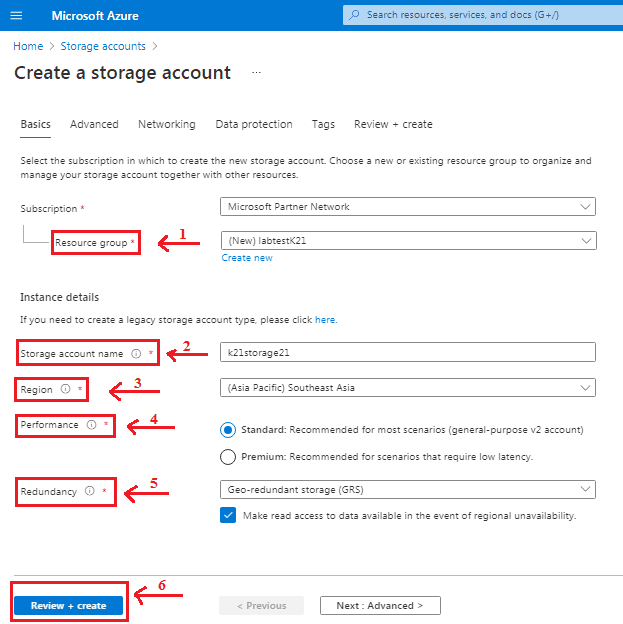Click info icon next to Redundancy
This screenshot has width=623, height=624.
point(89,491)
